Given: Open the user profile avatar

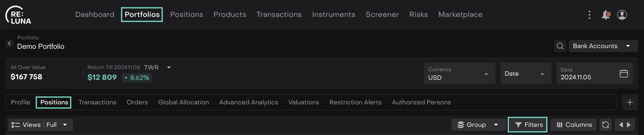Looking at the screenshot, I should (x=622, y=15).
